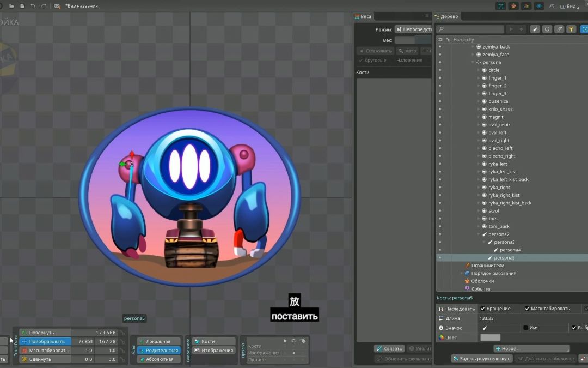The width and height of the screenshot is (588, 368).
Task: Click the teal frame icon in top bar
Action: point(501,6)
